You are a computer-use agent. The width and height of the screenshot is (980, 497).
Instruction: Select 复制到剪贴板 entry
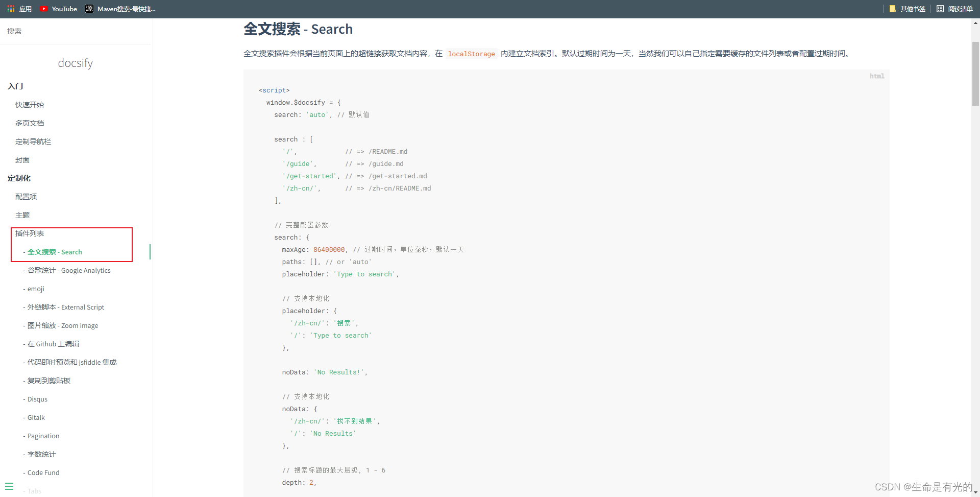49,381
